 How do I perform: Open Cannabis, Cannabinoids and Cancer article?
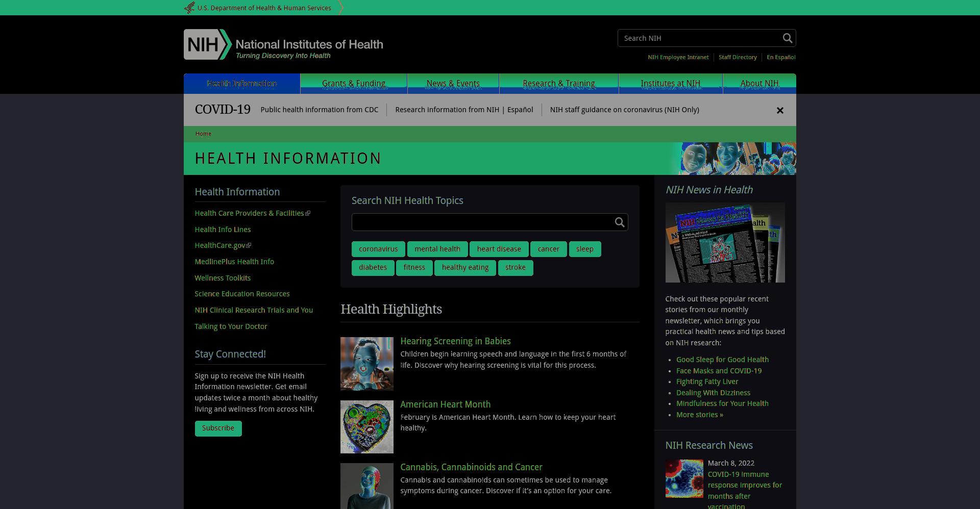pyautogui.click(x=471, y=467)
